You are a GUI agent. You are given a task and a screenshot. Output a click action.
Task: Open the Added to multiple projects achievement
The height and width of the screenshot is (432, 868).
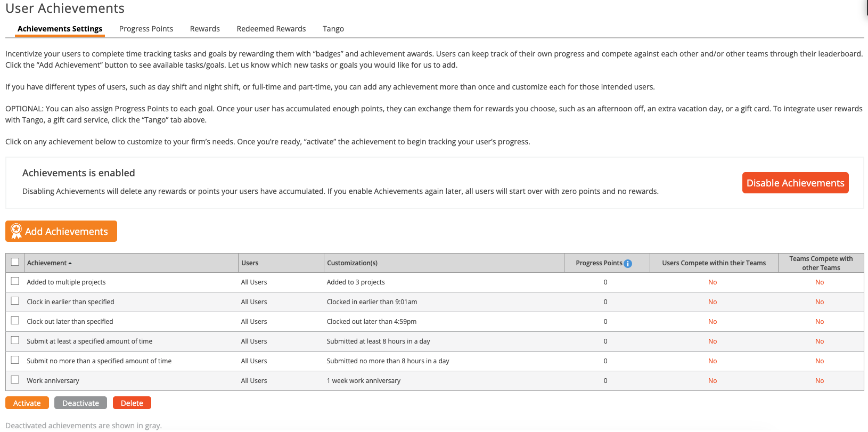pyautogui.click(x=66, y=282)
